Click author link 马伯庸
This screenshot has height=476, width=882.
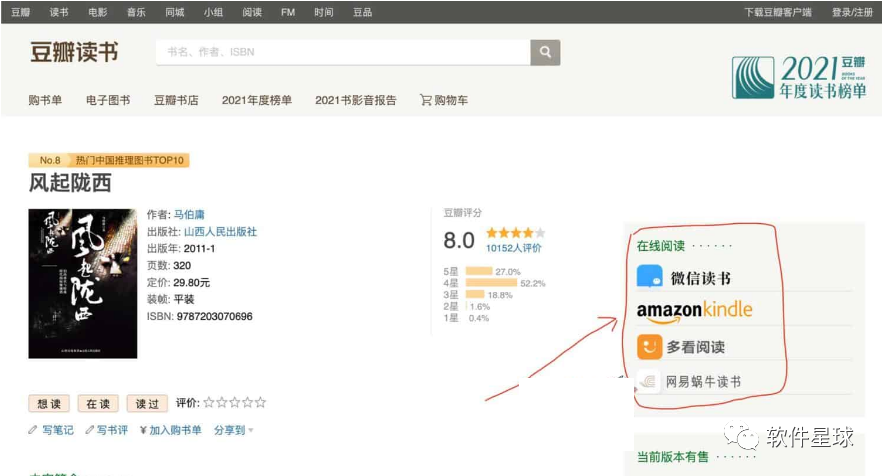pyautogui.click(x=189, y=214)
